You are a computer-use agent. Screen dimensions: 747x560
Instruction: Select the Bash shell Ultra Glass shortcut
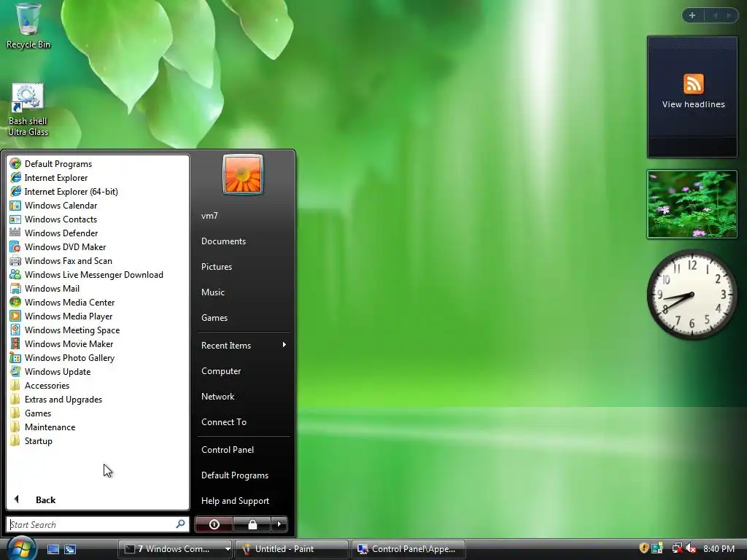point(28,110)
